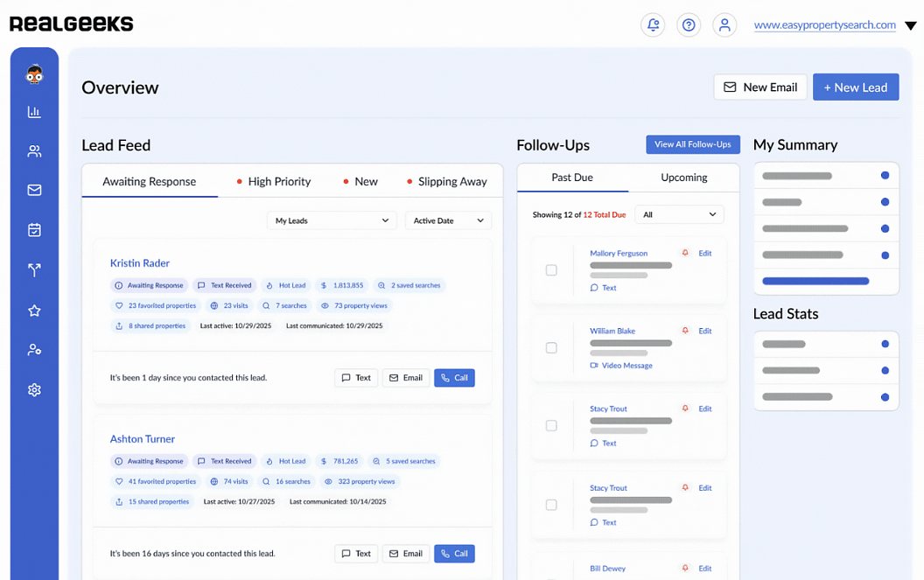Check the Mallory Ferguson follow-up checkbox
Image resolution: width=924 pixels, height=580 pixels.
pyautogui.click(x=551, y=270)
